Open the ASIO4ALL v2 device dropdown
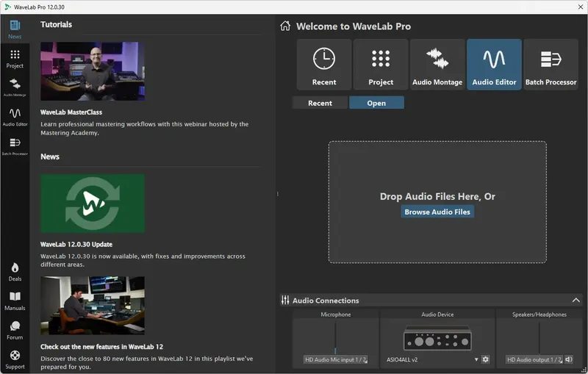 coord(432,359)
